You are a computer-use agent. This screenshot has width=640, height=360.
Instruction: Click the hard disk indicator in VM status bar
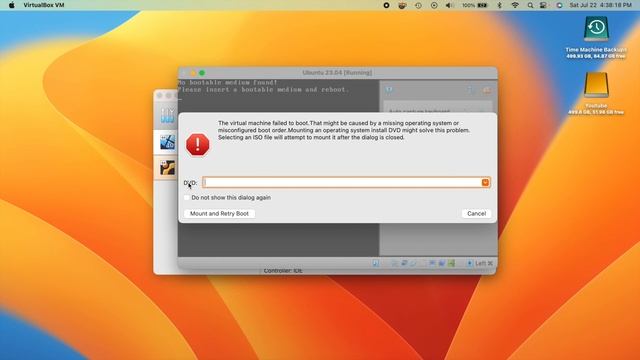click(x=376, y=264)
